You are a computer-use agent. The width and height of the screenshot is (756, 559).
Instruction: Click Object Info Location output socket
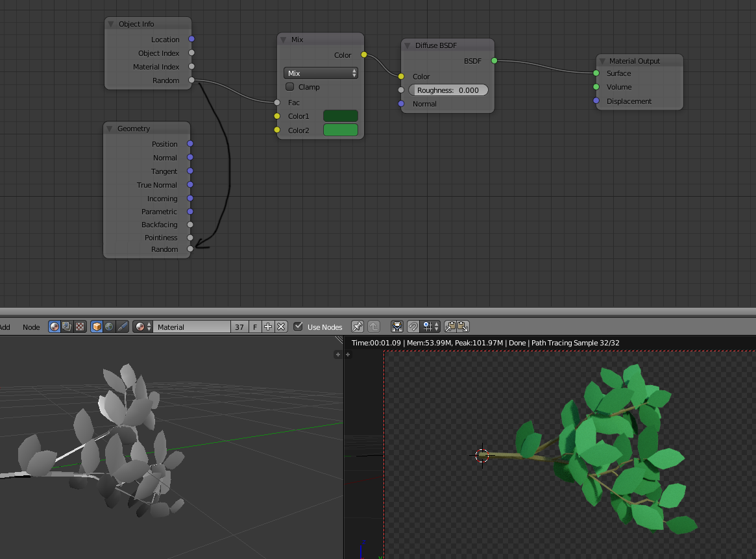point(191,39)
